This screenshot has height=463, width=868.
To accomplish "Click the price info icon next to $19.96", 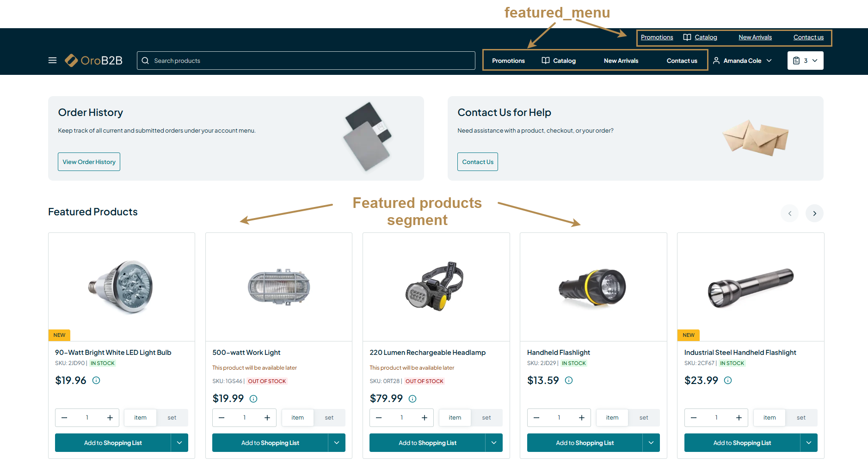I will point(96,380).
